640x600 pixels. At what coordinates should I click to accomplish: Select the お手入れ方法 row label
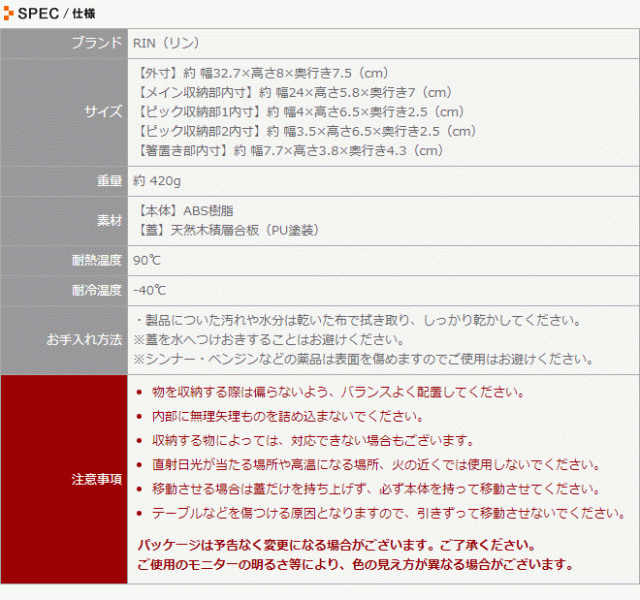click(x=85, y=339)
